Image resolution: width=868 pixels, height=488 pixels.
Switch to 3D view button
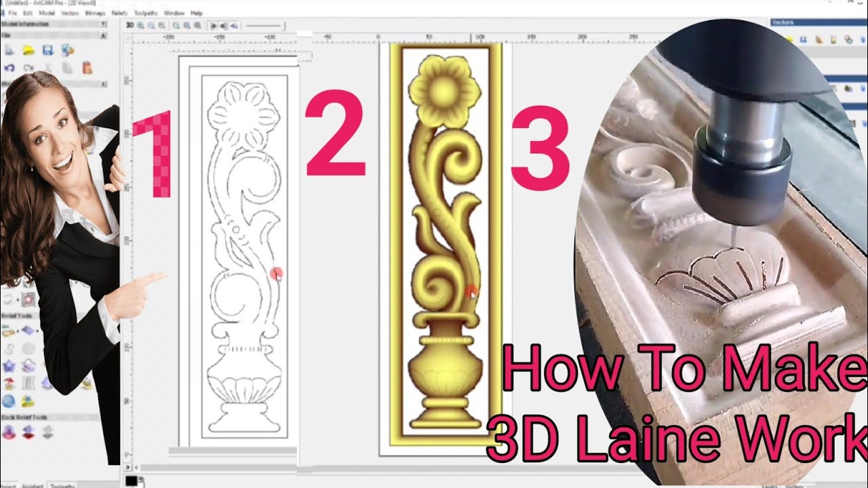[x=130, y=25]
